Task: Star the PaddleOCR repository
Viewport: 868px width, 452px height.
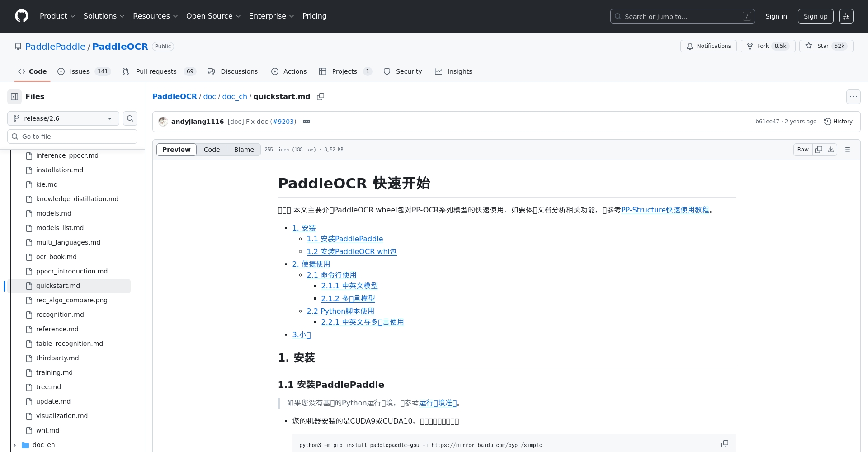Action: pyautogui.click(x=826, y=46)
